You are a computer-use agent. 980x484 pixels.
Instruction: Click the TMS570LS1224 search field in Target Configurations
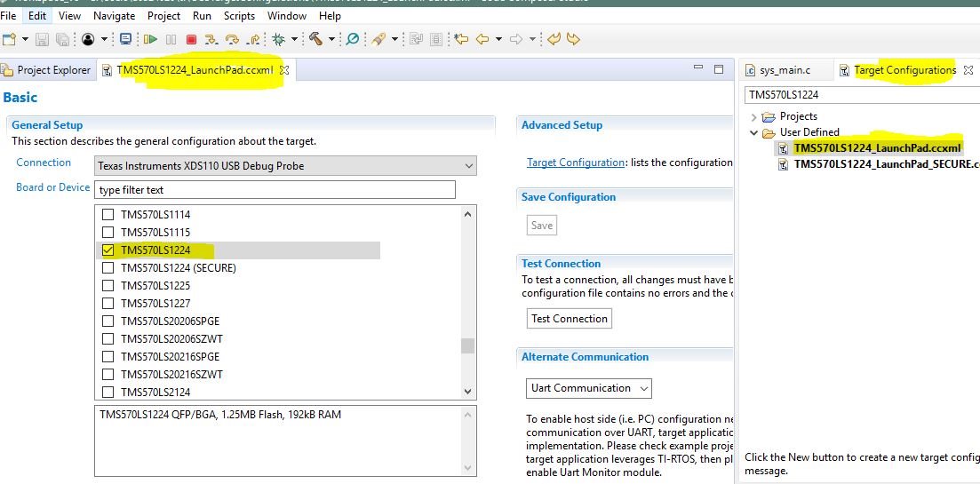point(862,95)
